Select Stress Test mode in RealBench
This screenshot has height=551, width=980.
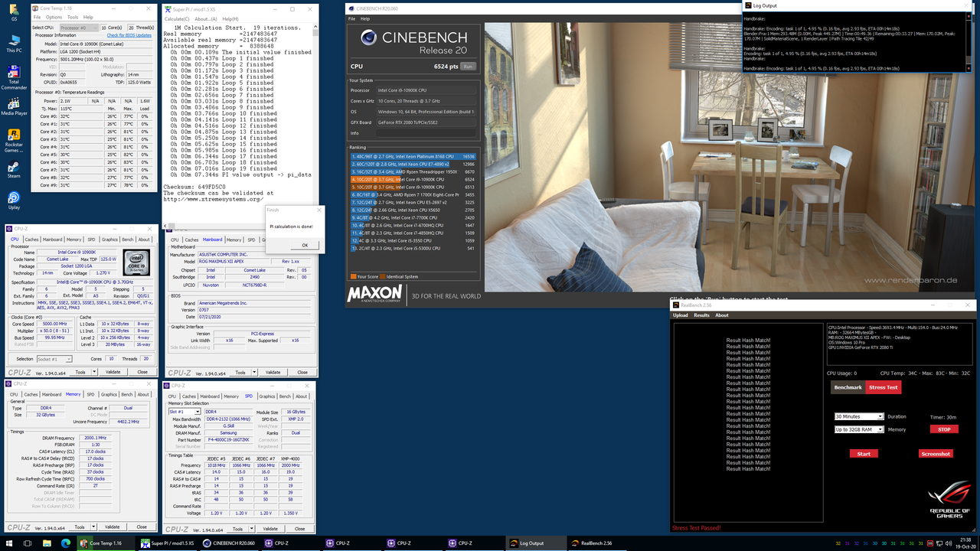pyautogui.click(x=883, y=387)
